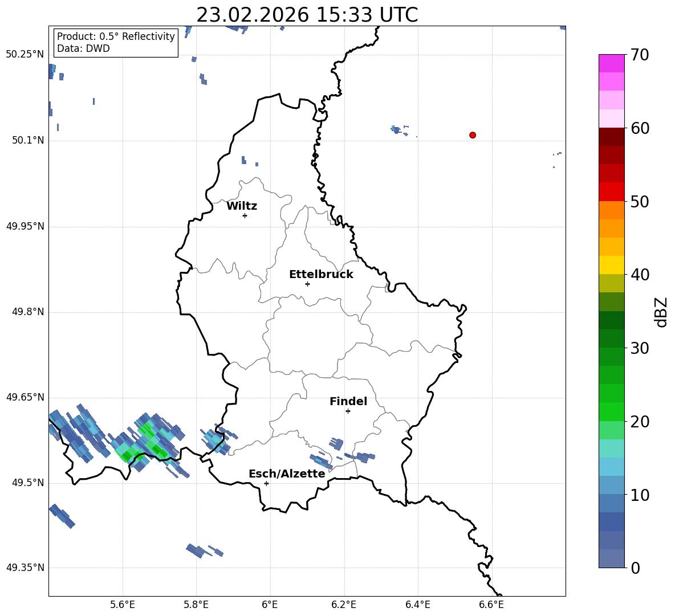Click the 5.6°E longitude label

[123, 605]
